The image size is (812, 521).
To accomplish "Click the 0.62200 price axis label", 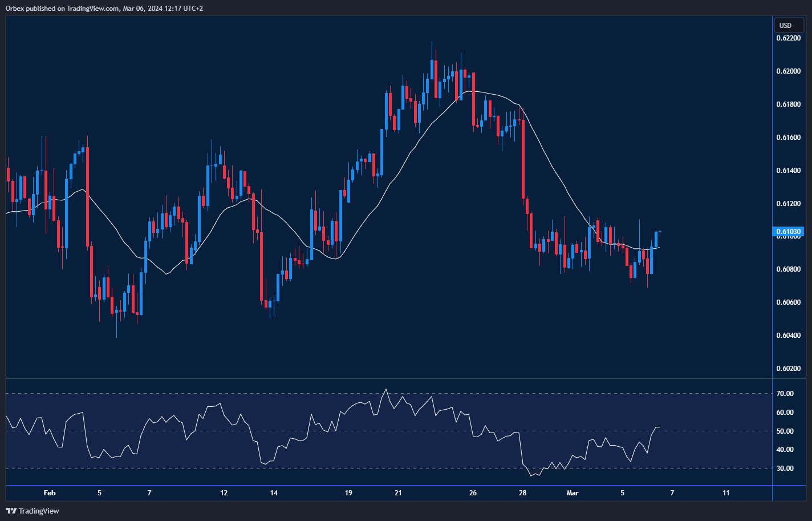I will (787, 38).
